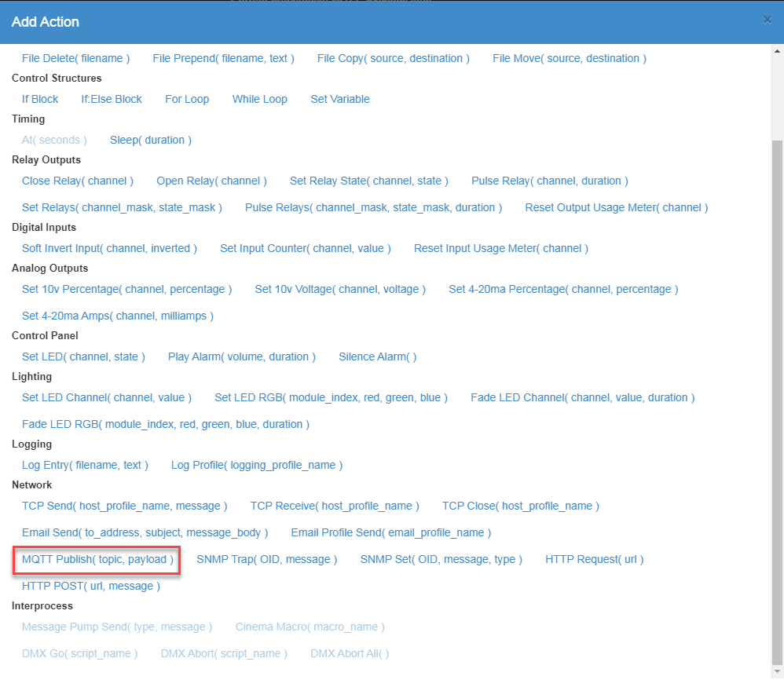Image resolution: width=784 pixels, height=680 pixels.
Task: Insert a For Loop
Action: [187, 99]
